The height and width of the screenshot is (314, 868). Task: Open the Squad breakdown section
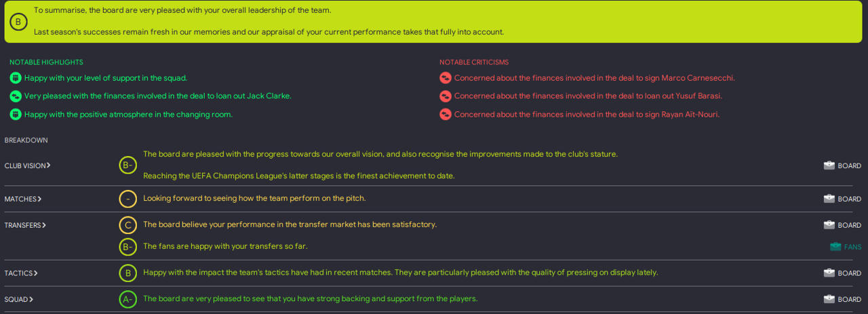click(x=20, y=299)
